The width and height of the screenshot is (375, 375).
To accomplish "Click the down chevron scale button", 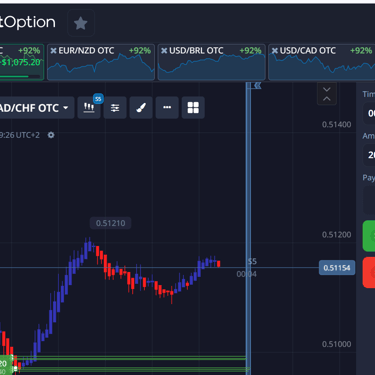I will [327, 90].
